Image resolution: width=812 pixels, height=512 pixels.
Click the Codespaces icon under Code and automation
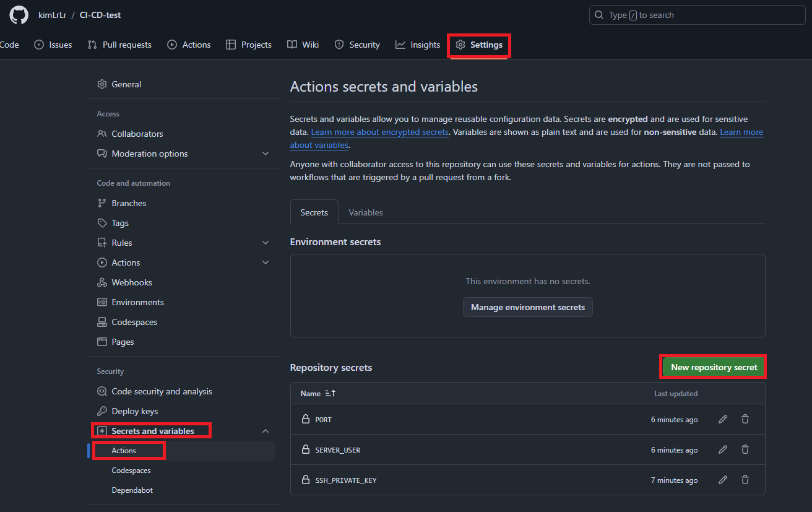102,322
